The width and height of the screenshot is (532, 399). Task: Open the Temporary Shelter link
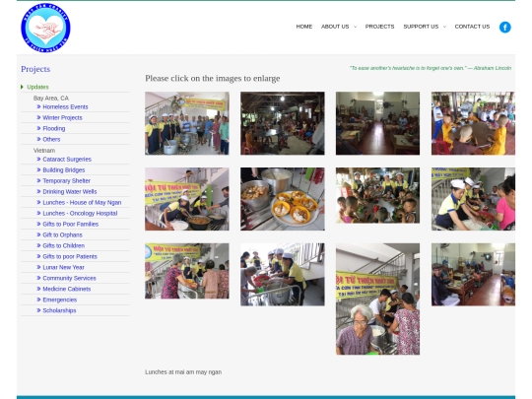pos(67,181)
